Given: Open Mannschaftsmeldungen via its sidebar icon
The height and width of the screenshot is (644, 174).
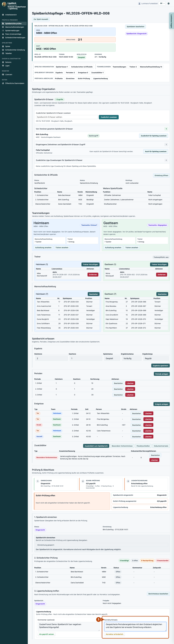Looking at the screenshot, I should point(3,27).
